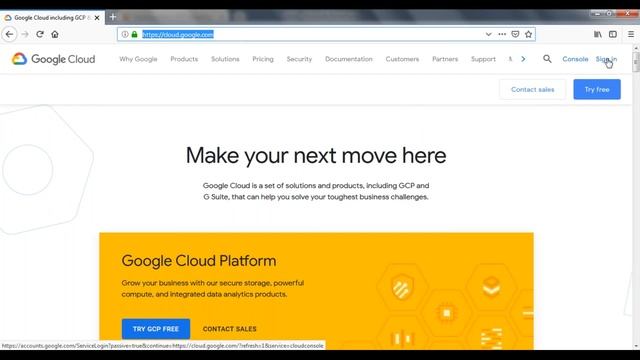The image size is (640, 360).
Task: Open page actions three-dot menu
Action: (502, 34)
